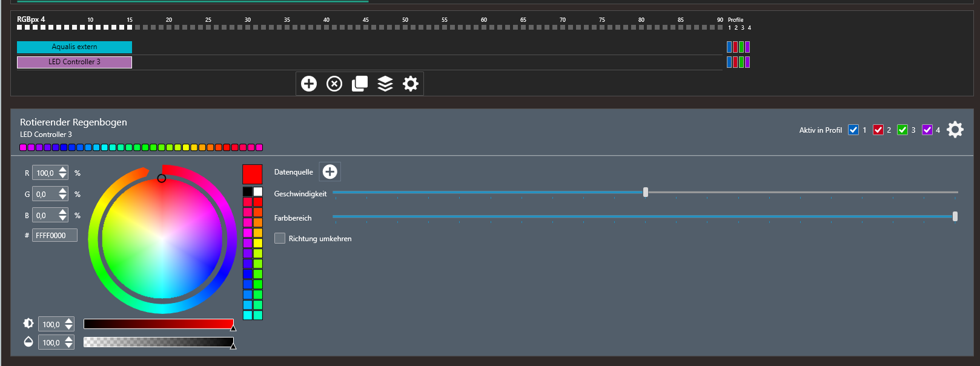The height and width of the screenshot is (366, 980).
Task: Click the stacked layers icon in toolbar
Action: pyautogui.click(x=385, y=84)
